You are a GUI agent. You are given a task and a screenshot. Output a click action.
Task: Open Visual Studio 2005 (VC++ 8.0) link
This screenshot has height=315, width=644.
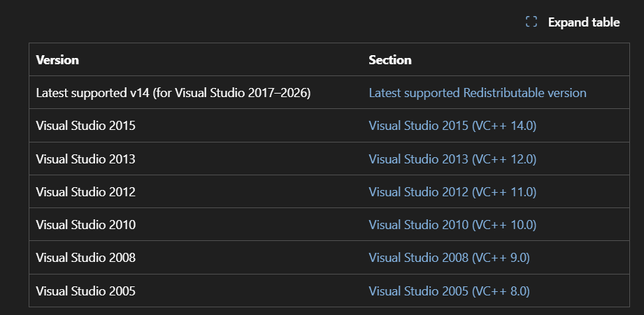pyautogui.click(x=449, y=291)
